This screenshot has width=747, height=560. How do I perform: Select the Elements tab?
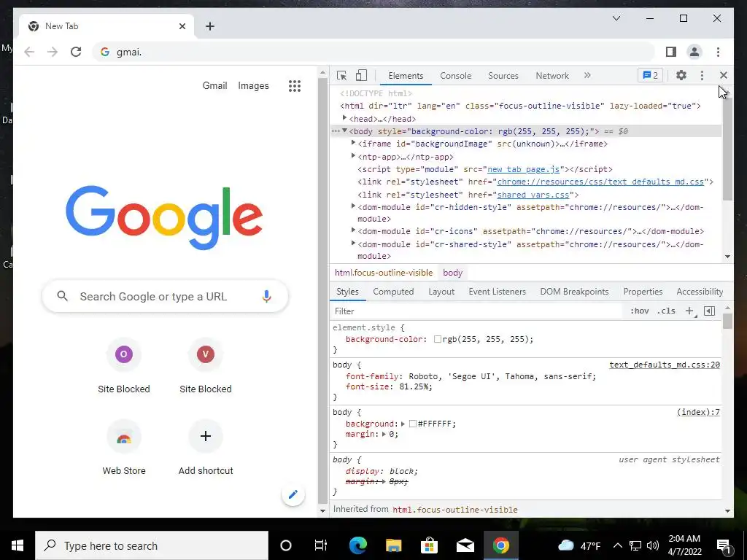tap(406, 76)
